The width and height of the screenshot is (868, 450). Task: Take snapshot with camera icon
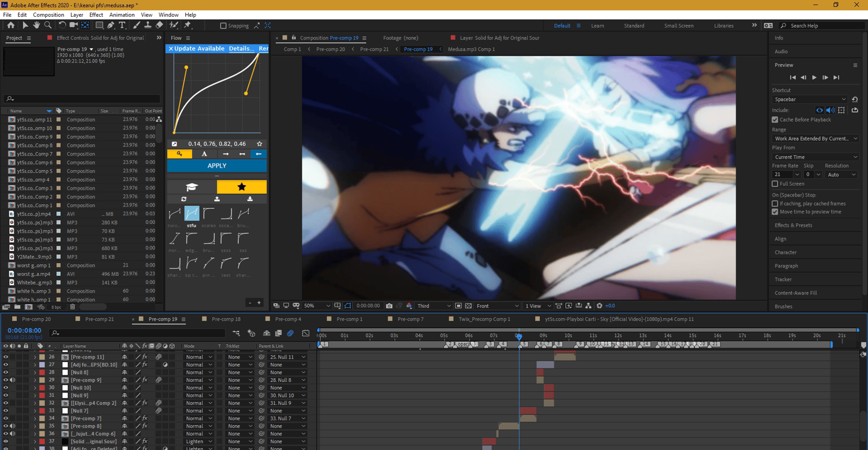pos(389,306)
